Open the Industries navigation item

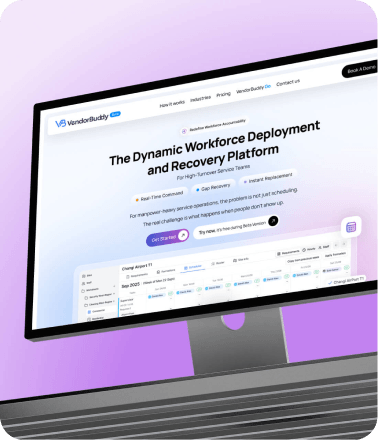click(200, 99)
